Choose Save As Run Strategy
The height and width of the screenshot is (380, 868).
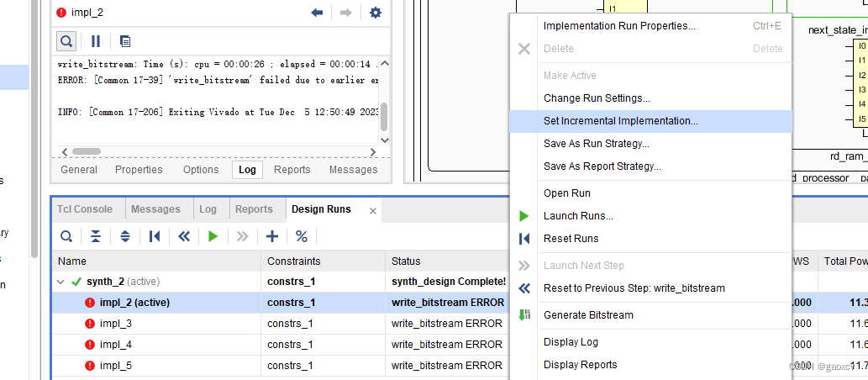pos(650,144)
